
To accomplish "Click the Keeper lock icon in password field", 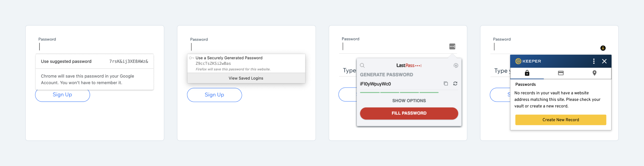I will [x=603, y=48].
